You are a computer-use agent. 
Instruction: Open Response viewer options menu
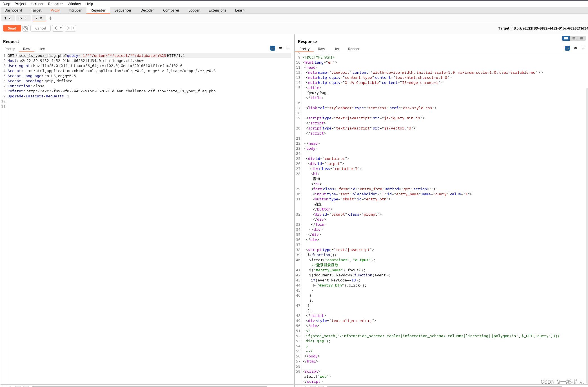point(583,48)
